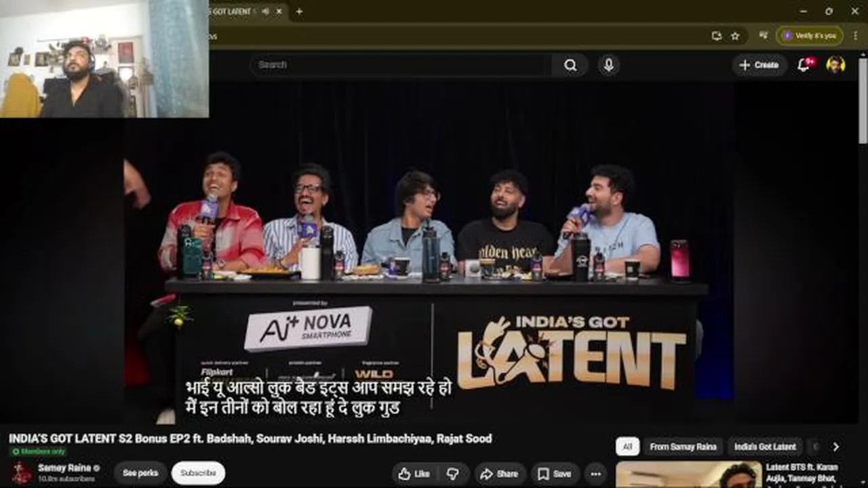This screenshot has width=868, height=488.
Task: Share the video
Action: (500, 474)
